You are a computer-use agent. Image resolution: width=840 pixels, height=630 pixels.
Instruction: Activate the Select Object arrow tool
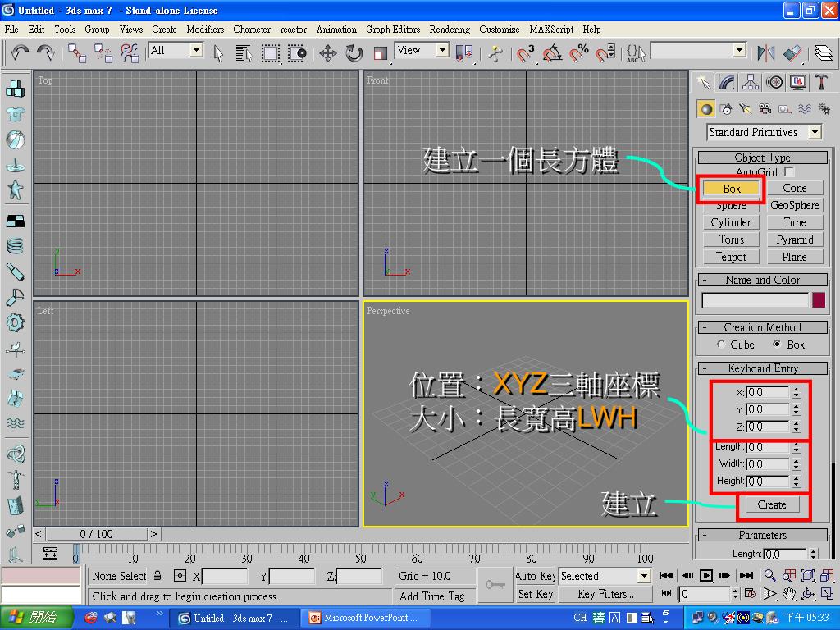point(218,53)
